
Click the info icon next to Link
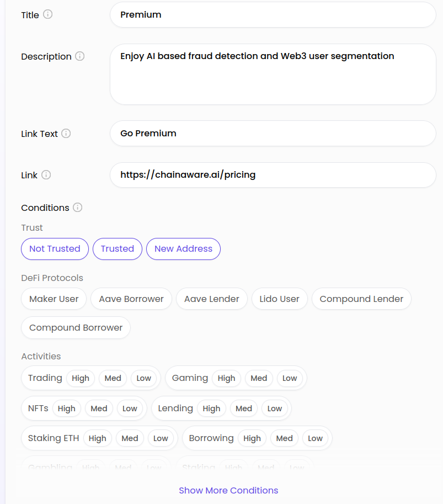click(x=46, y=175)
